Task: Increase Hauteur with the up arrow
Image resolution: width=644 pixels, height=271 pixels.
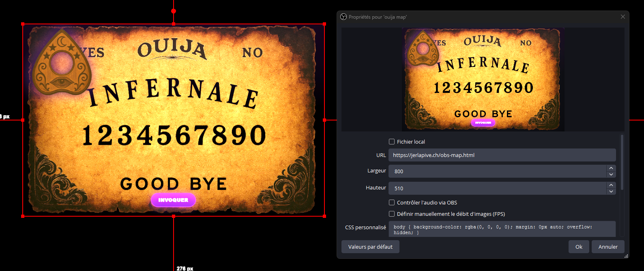Action: pyautogui.click(x=611, y=185)
